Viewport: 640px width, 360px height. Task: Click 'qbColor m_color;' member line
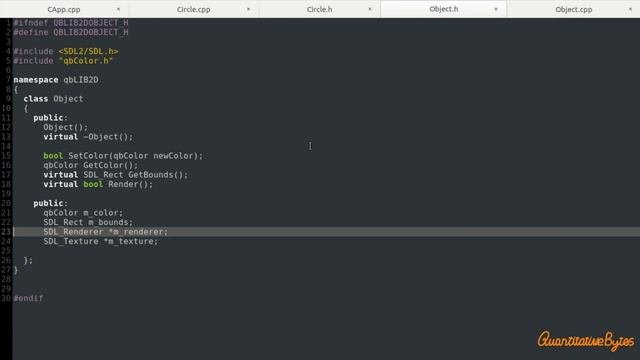pyautogui.click(x=83, y=213)
